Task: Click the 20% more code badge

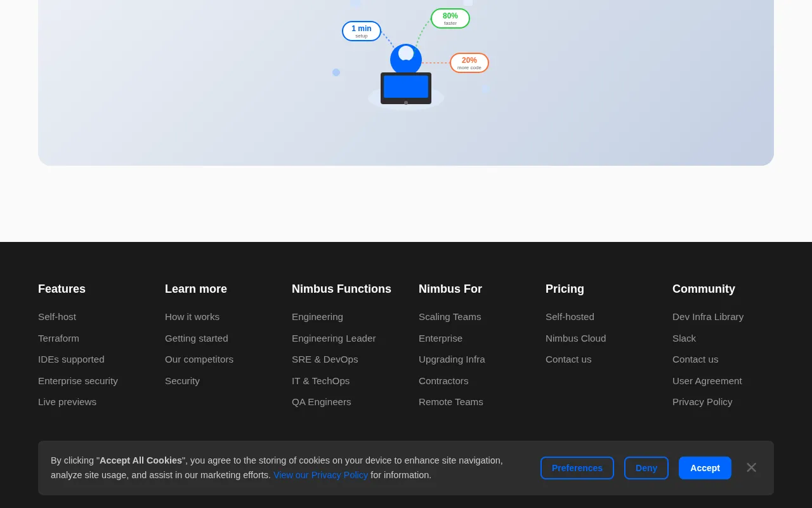Action: (469, 63)
